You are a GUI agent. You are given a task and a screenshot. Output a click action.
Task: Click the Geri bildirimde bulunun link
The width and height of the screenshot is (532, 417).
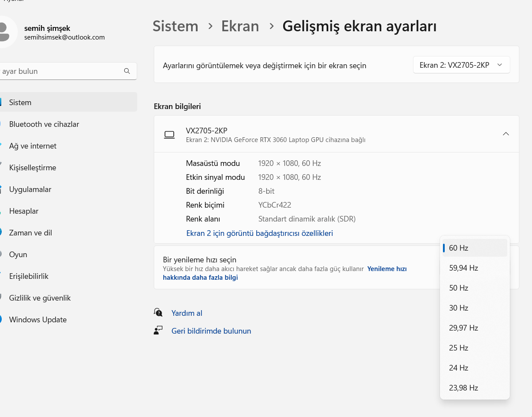tap(211, 331)
